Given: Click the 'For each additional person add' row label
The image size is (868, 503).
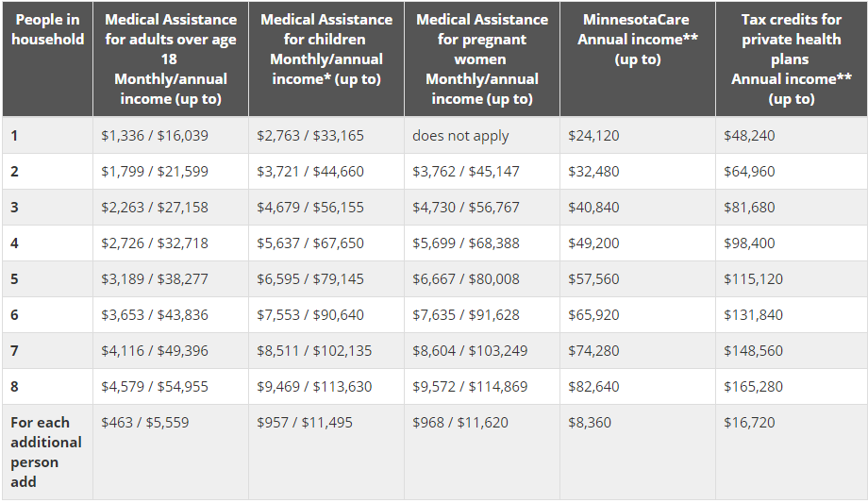Looking at the screenshot, I should [46, 452].
